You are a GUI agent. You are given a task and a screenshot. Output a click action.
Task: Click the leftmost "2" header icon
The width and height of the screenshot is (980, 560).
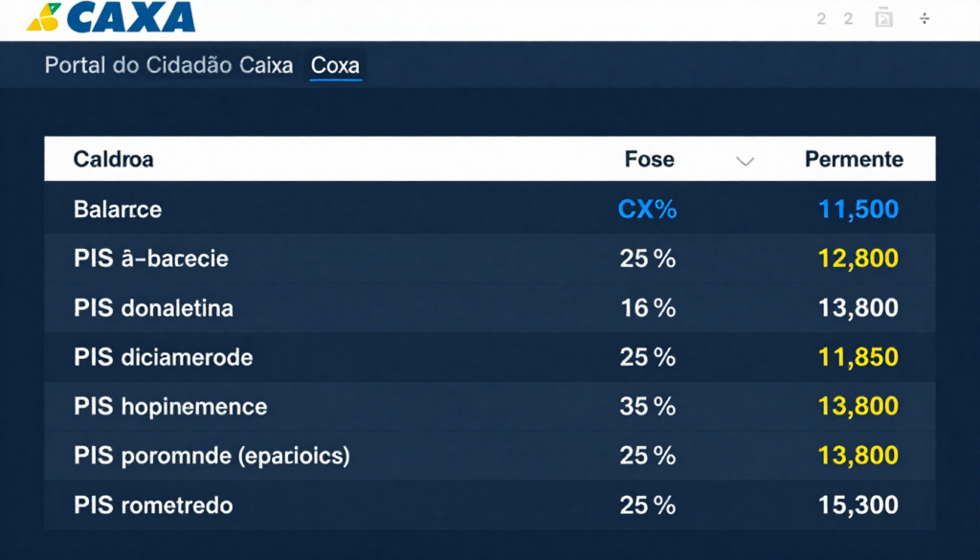point(821,18)
